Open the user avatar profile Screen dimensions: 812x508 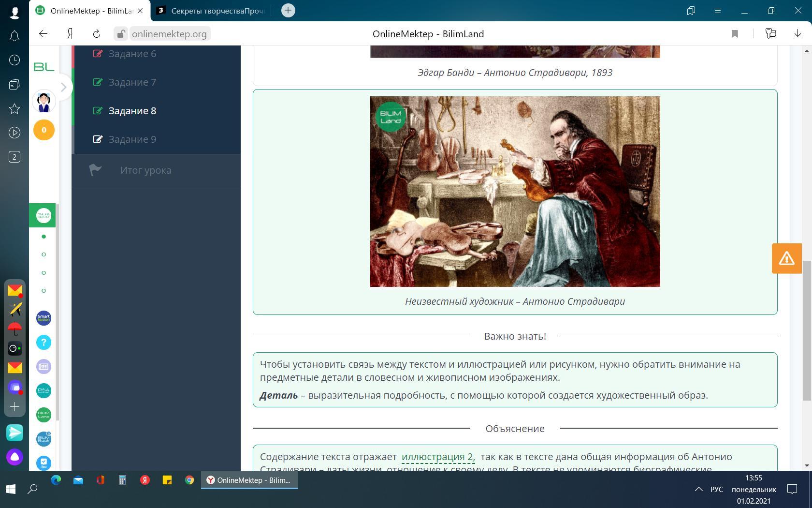coord(44,102)
